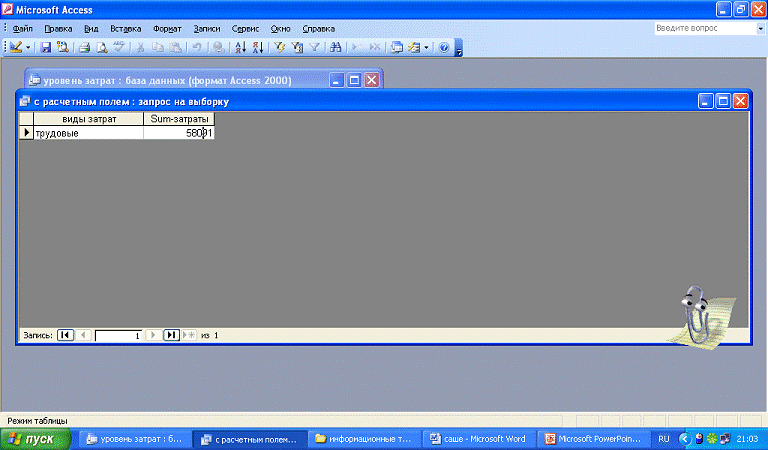The height and width of the screenshot is (450, 768).
Task: Click the Database Window icon
Action: coord(397,47)
